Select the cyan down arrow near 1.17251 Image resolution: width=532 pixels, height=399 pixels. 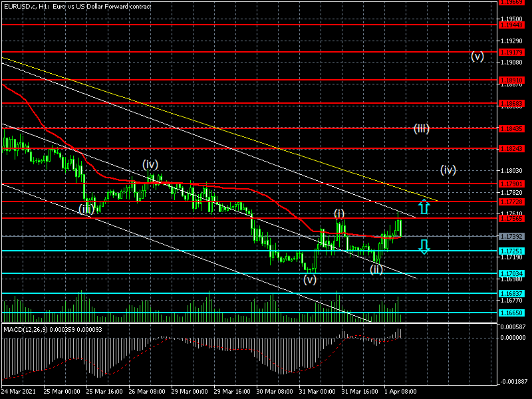pos(424,247)
